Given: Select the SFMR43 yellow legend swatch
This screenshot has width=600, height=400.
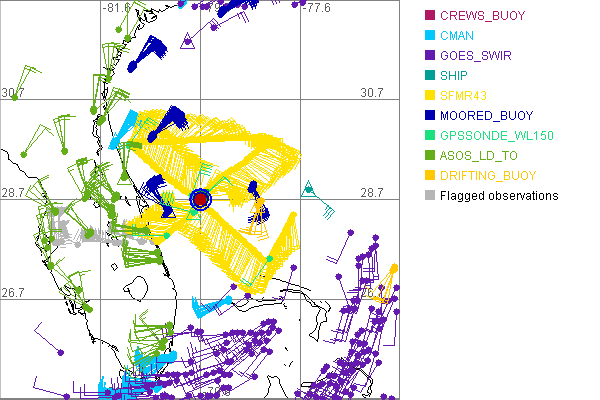Looking at the screenshot, I should (x=429, y=95).
